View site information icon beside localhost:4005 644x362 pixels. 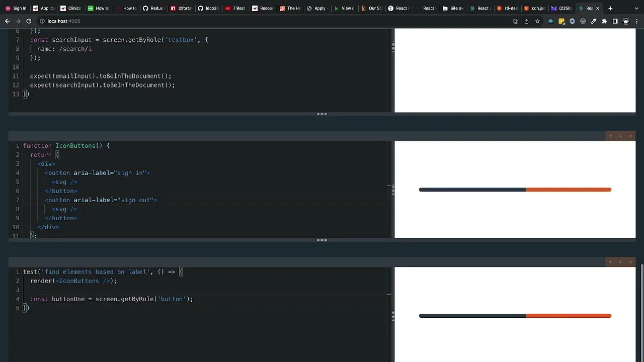pyautogui.click(x=42, y=21)
